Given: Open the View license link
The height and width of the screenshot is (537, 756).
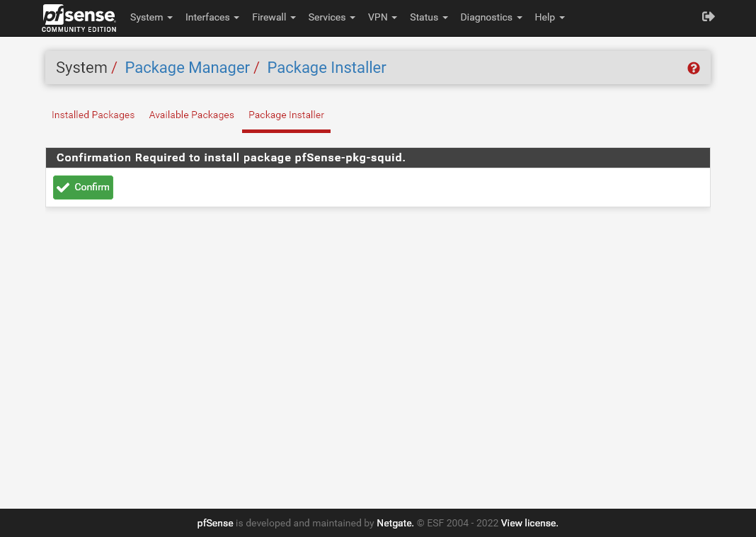Looking at the screenshot, I should click(529, 524).
